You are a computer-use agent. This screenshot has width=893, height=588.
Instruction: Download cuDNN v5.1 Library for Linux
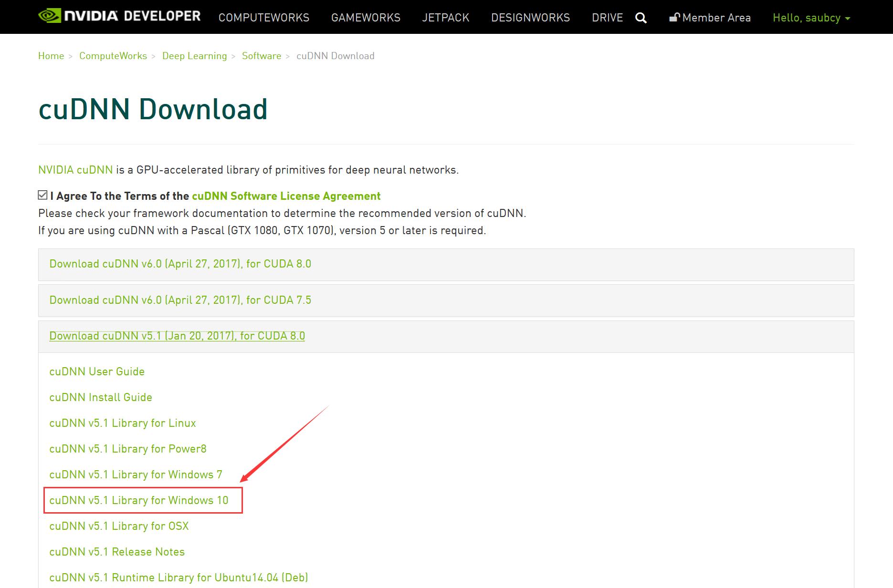point(122,423)
